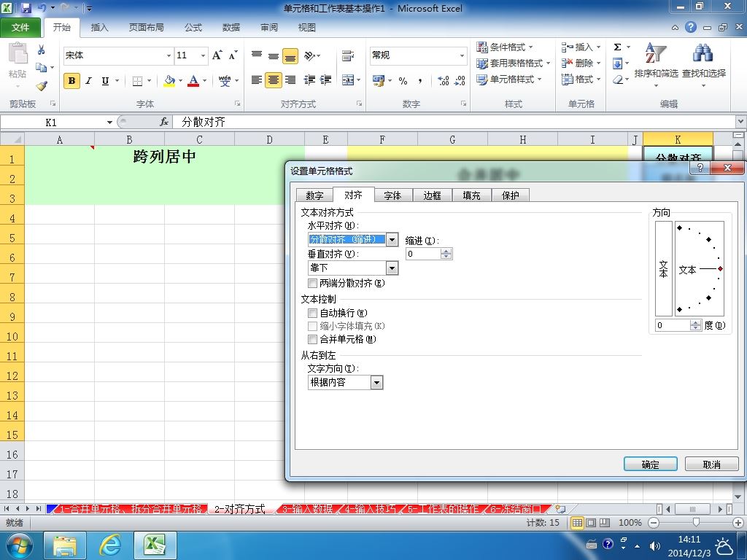Click the Increase Decimal icon

443,81
